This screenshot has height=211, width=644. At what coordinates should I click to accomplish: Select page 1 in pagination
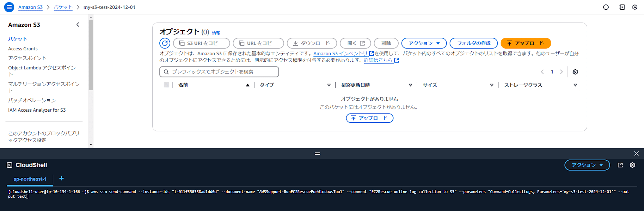tap(552, 72)
